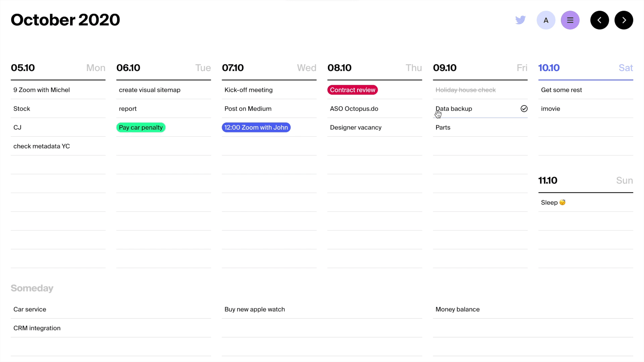Screen dimensions: 644x362
Task: Click the 05.10 Monday date header
Action: (x=23, y=68)
